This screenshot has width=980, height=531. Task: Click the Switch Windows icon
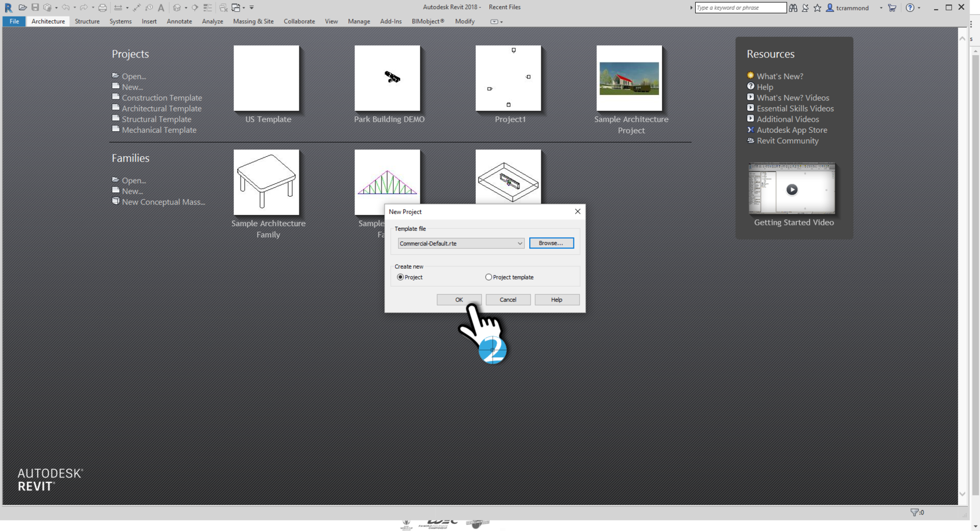[x=236, y=7]
